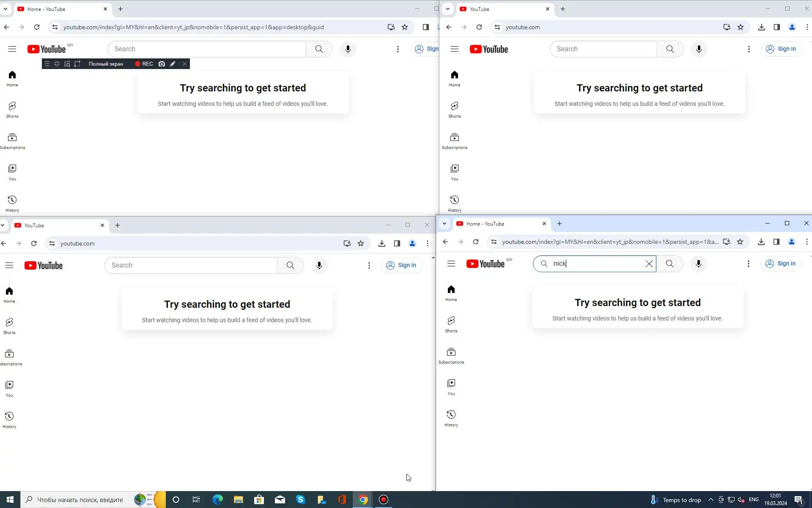The image size is (812, 508).
Task: Click the REC button in the recording toolbar
Action: click(x=144, y=64)
